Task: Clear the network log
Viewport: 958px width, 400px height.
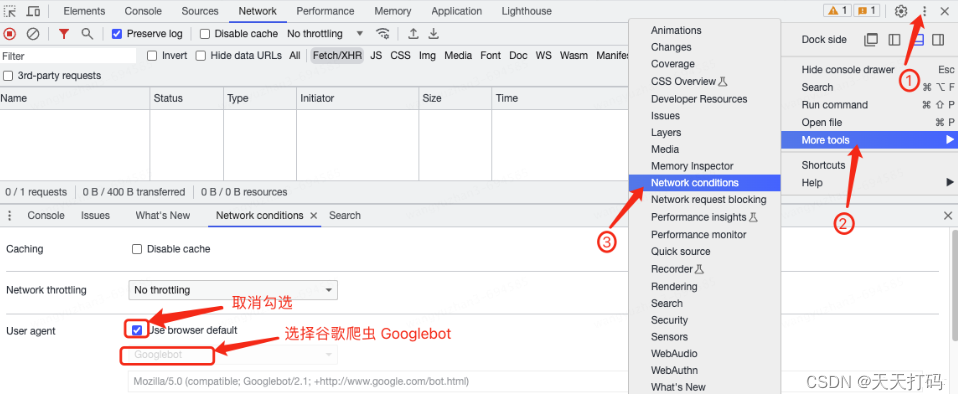Action: [33, 33]
